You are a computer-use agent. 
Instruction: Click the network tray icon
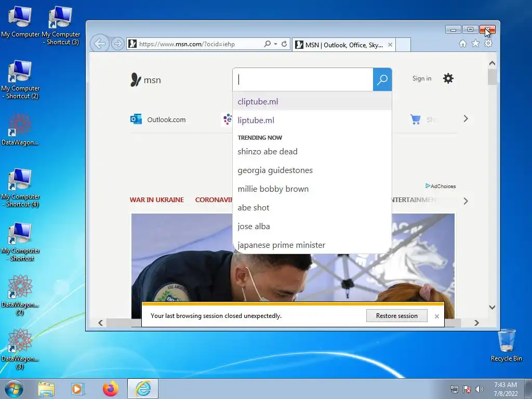pyautogui.click(x=454, y=389)
